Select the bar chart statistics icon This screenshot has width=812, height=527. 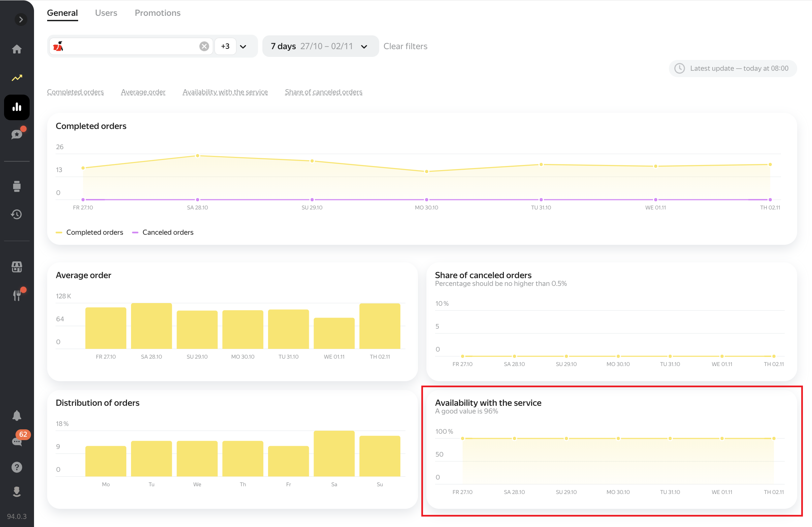pyautogui.click(x=17, y=107)
